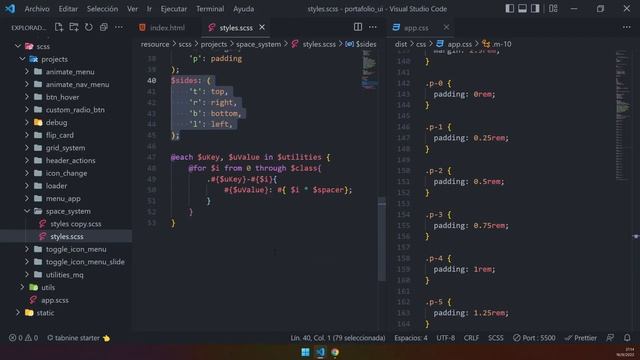The height and width of the screenshot is (360, 640).
Task: Click the $sides breadcrumb item
Action: click(x=361, y=44)
